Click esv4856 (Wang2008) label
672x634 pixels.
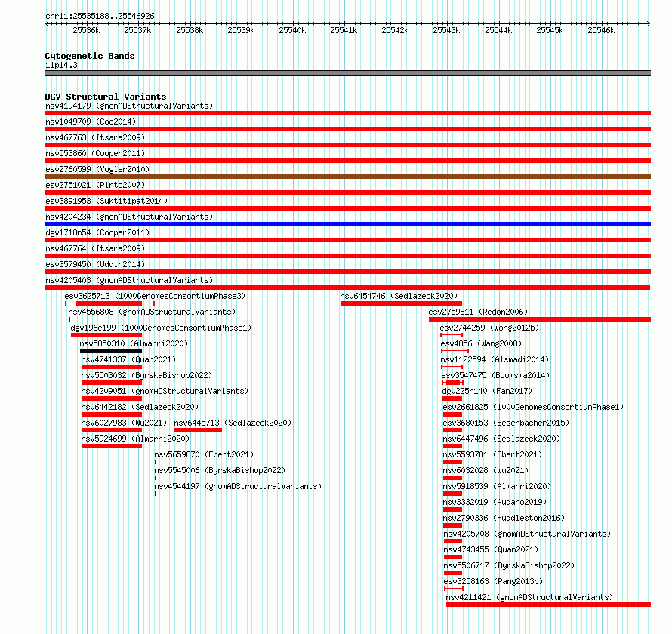(x=481, y=343)
